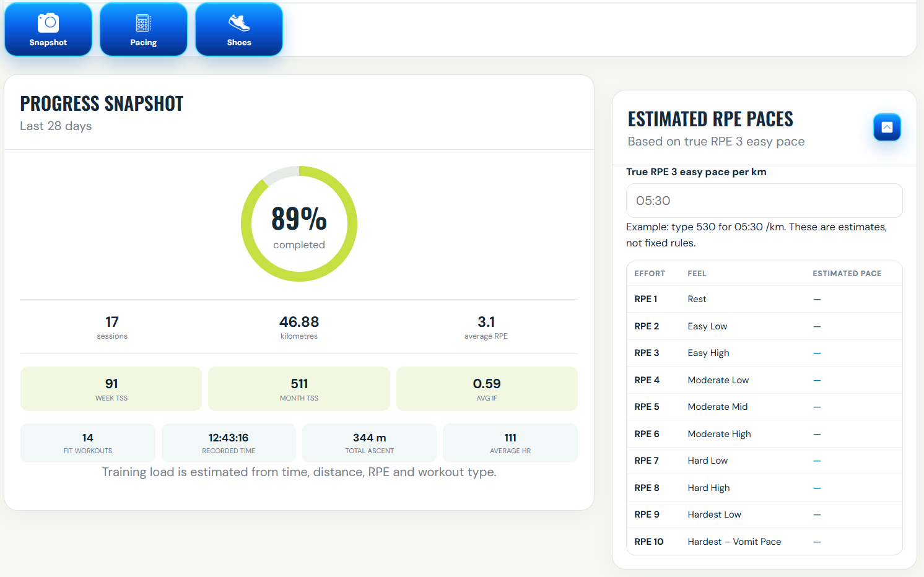Click the RPE 5 Moderate Mid row
This screenshot has height=577, width=924.
pyautogui.click(x=764, y=407)
